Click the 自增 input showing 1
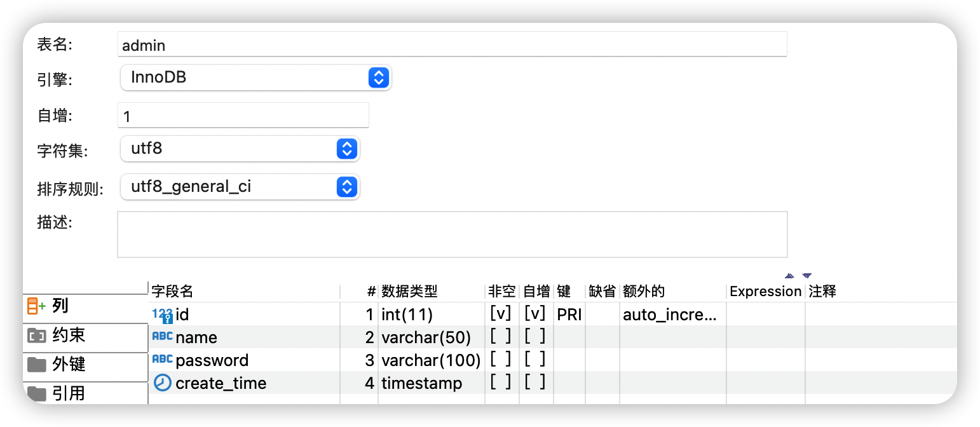This screenshot has height=427, width=980. pyautogui.click(x=242, y=115)
